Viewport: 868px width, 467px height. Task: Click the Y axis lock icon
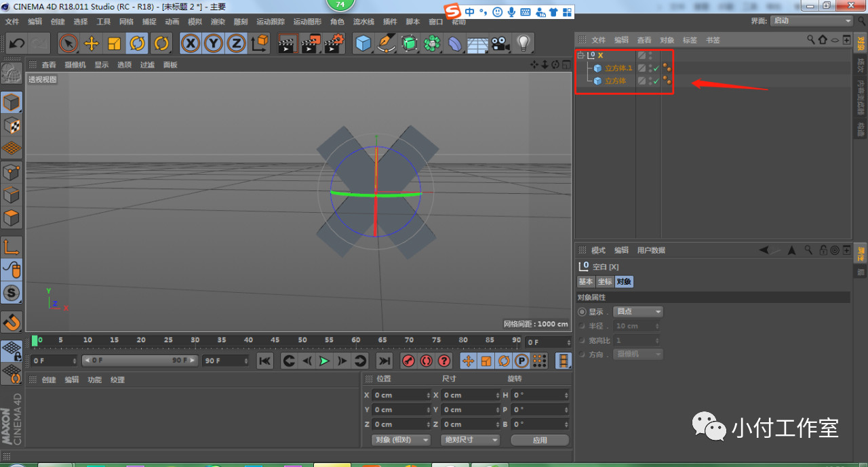[x=213, y=43]
